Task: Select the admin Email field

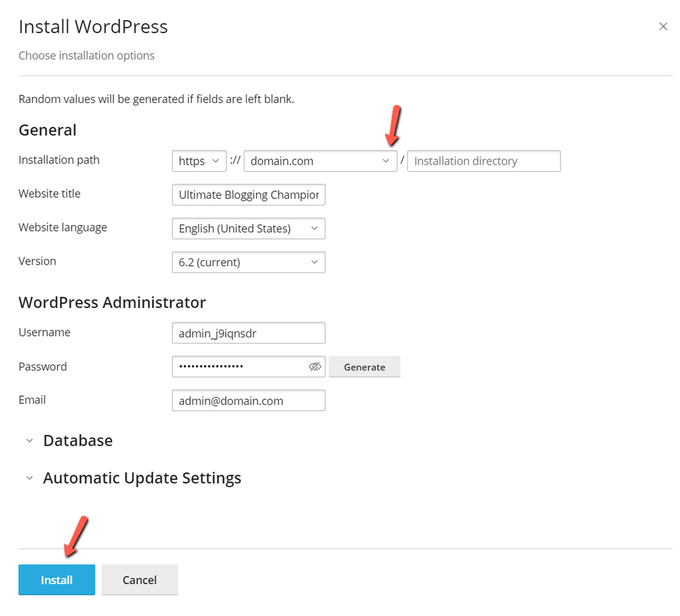Action: click(x=248, y=400)
